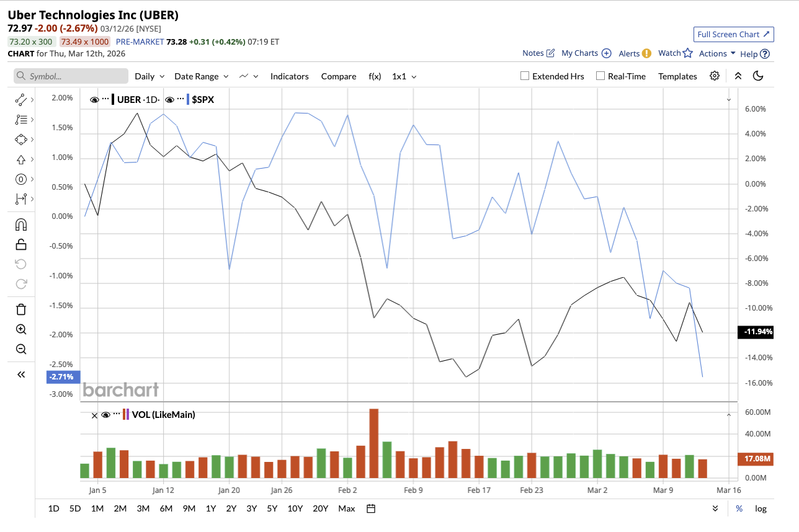Add to My Charts with plus icon
Screen dimensions: 799x532
pyautogui.click(x=607, y=53)
